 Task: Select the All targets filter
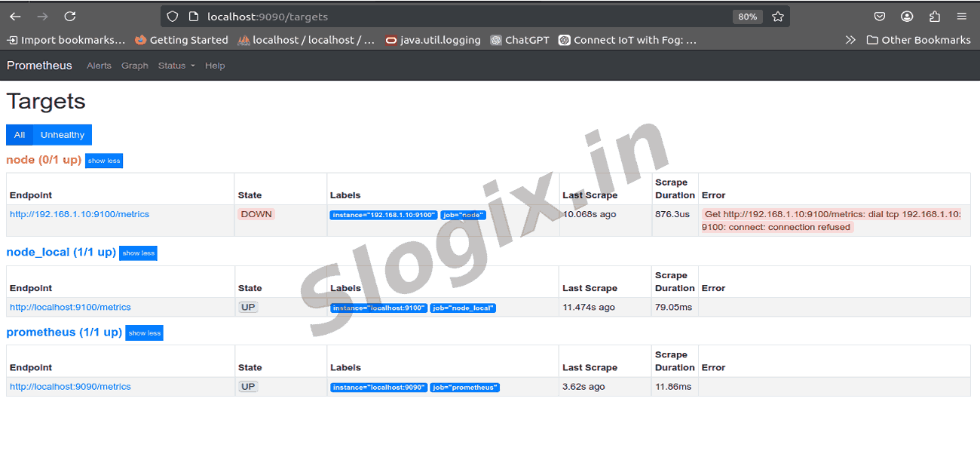(x=20, y=135)
